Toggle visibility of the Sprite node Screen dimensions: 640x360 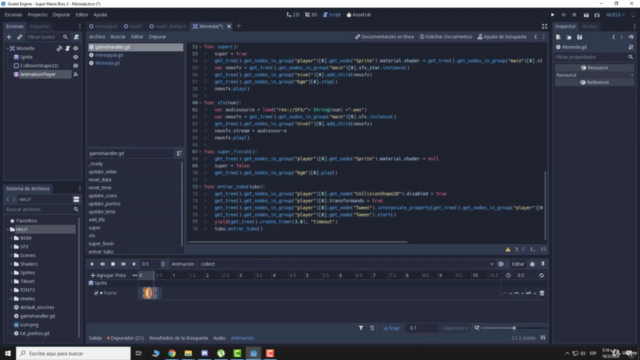coord(76,57)
